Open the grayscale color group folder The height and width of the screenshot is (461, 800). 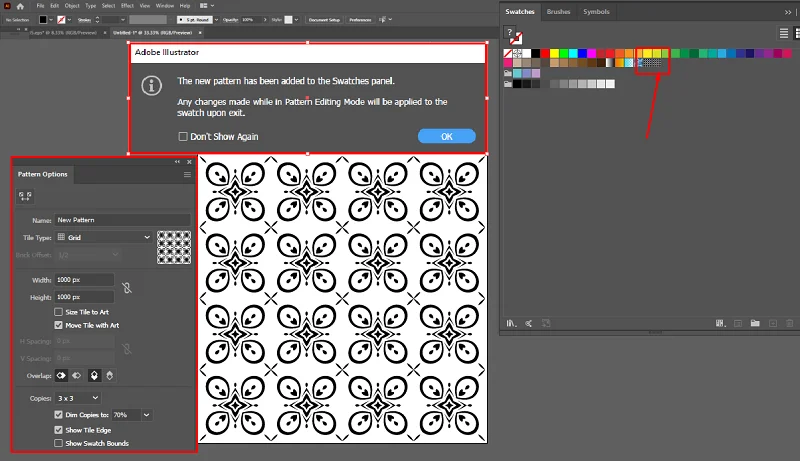(508, 84)
